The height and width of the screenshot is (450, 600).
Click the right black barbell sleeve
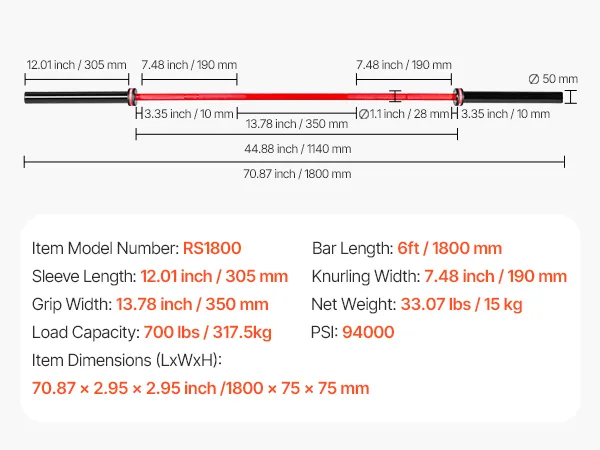[510, 97]
